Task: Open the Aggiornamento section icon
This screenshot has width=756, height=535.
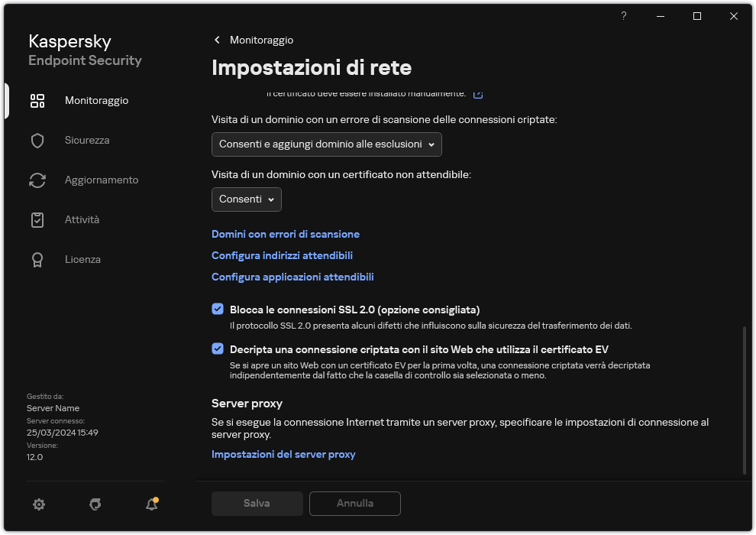Action: pyautogui.click(x=37, y=180)
